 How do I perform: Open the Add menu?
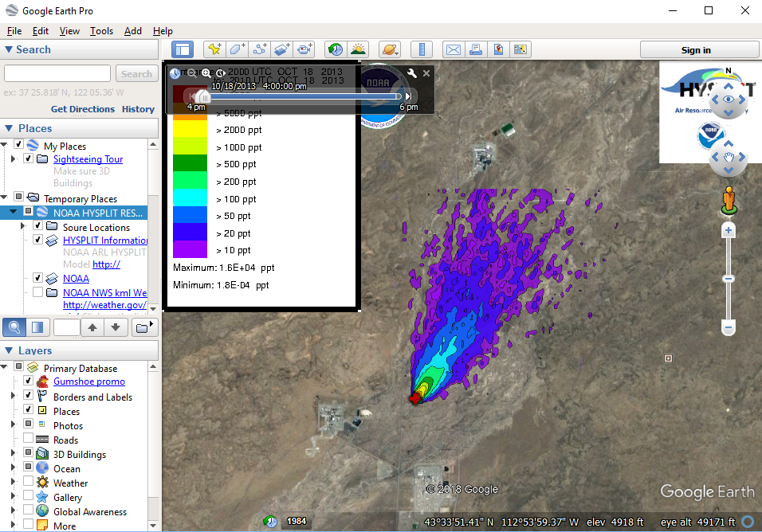(132, 31)
